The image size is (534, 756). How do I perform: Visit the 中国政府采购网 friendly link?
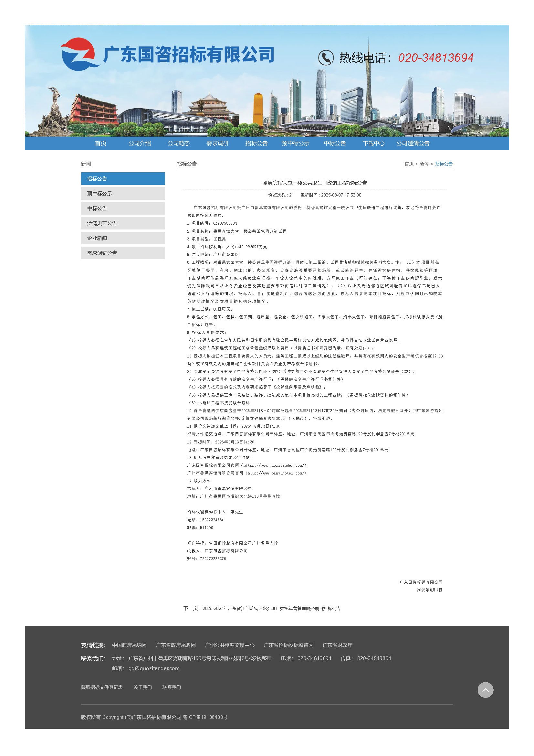tap(129, 645)
